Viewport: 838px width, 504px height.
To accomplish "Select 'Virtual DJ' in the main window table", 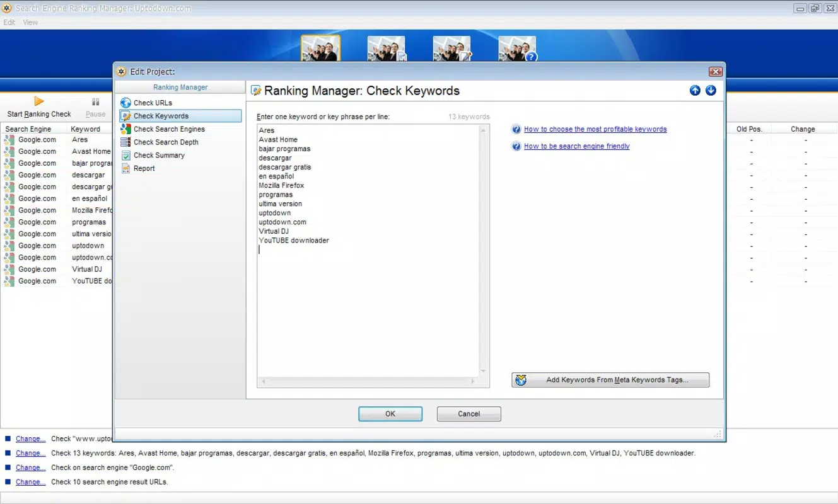I will coord(87,269).
